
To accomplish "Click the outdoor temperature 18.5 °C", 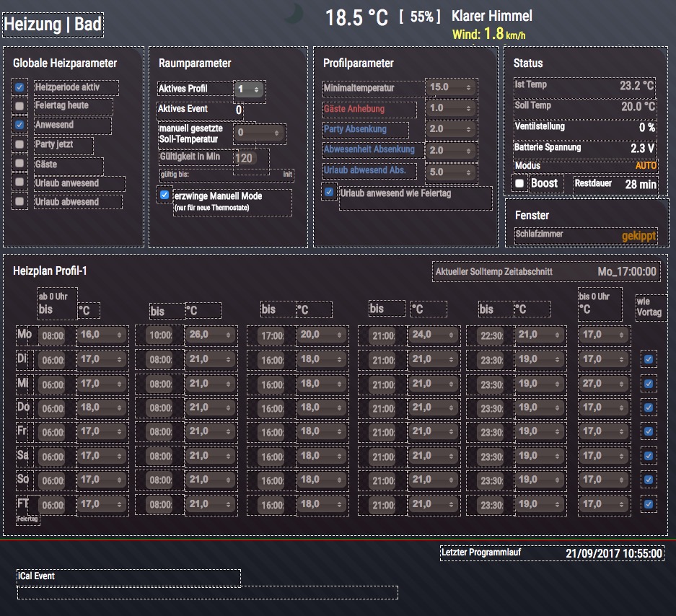I will tap(356, 18).
